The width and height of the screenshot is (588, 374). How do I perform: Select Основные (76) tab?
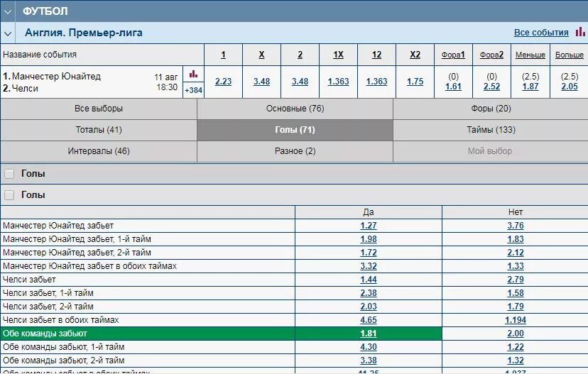point(295,109)
